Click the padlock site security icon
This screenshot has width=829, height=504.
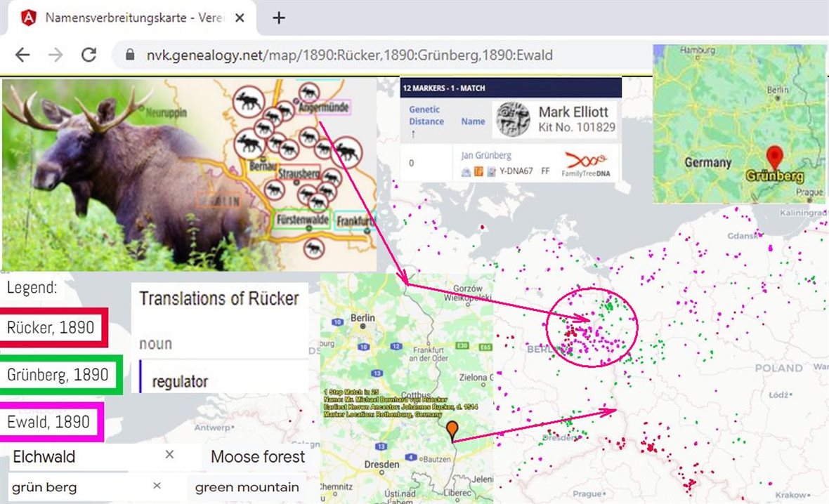(x=129, y=55)
